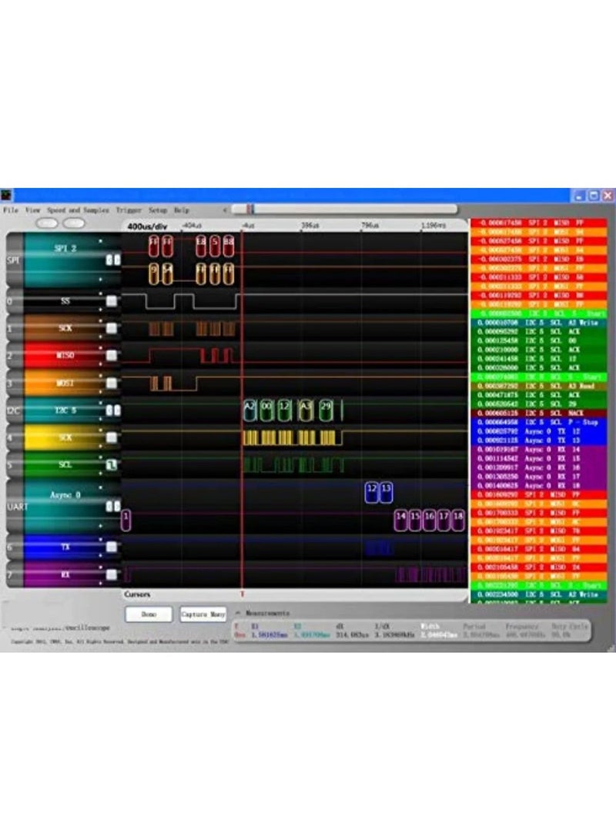
Task: Click the red trigger T marker below the waveform
Action: (243, 594)
